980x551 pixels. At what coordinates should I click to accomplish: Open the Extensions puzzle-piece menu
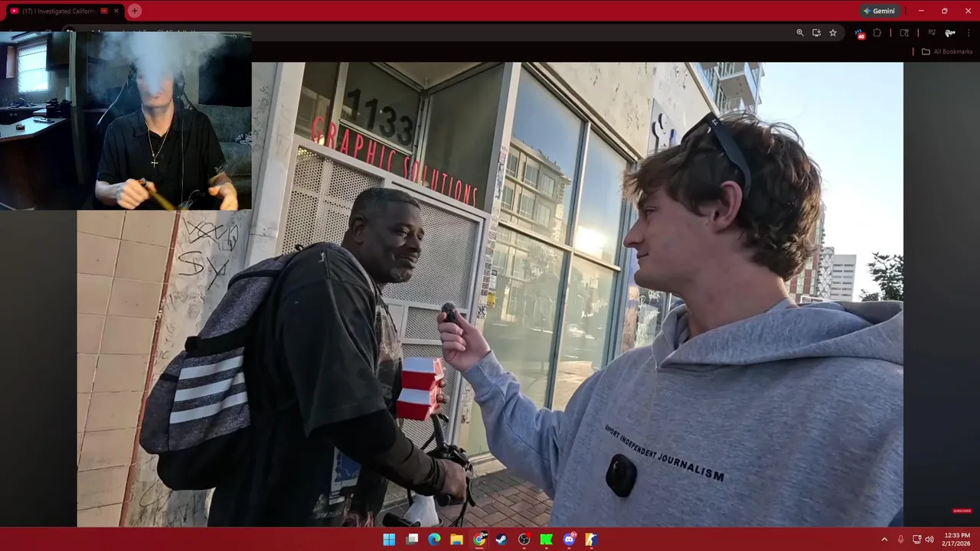coord(877,33)
